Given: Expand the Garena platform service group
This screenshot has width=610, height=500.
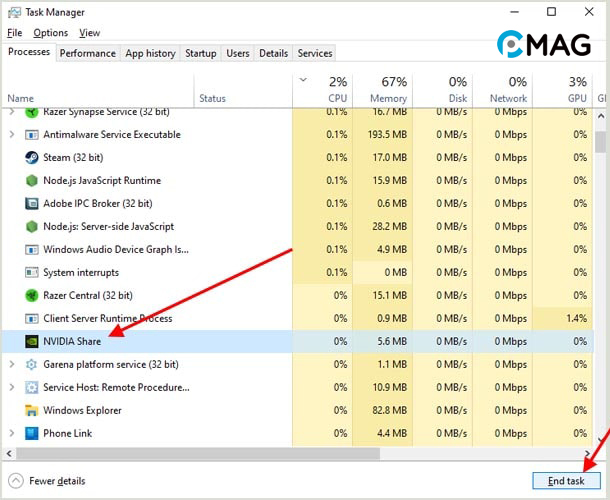Looking at the screenshot, I should [12, 365].
